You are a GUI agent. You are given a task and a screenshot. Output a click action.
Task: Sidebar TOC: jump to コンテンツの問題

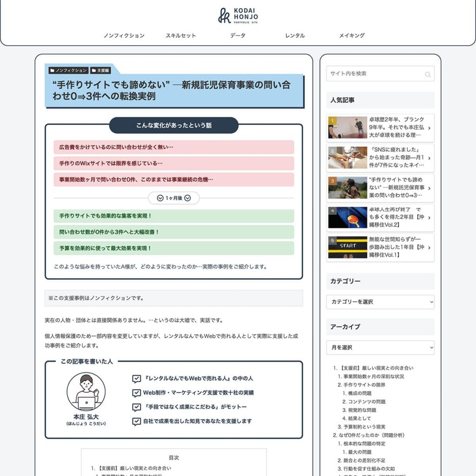(367, 402)
